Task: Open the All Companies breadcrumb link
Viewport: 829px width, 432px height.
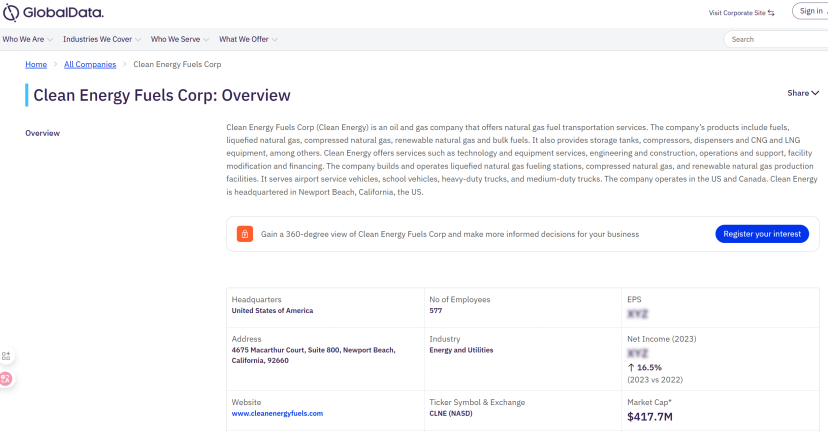Action: coord(90,65)
